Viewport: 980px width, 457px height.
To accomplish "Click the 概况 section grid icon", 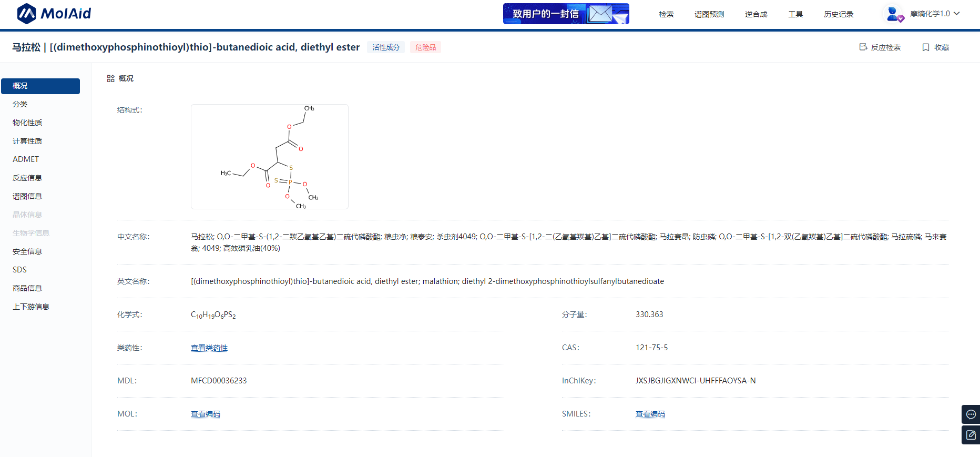I will click(x=110, y=78).
